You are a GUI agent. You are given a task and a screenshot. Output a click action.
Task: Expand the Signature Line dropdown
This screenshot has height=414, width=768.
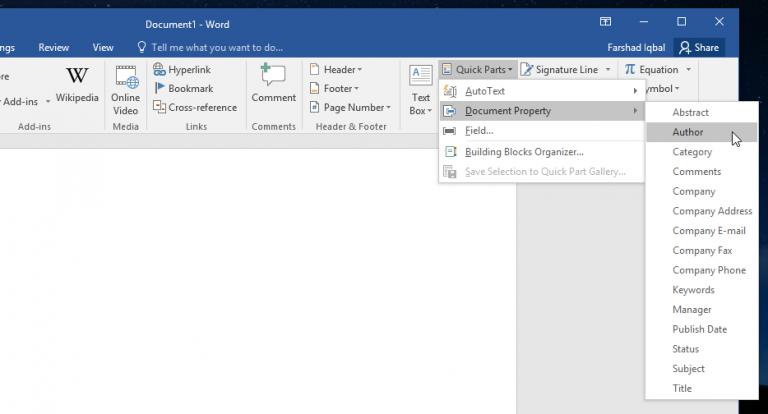coord(607,70)
